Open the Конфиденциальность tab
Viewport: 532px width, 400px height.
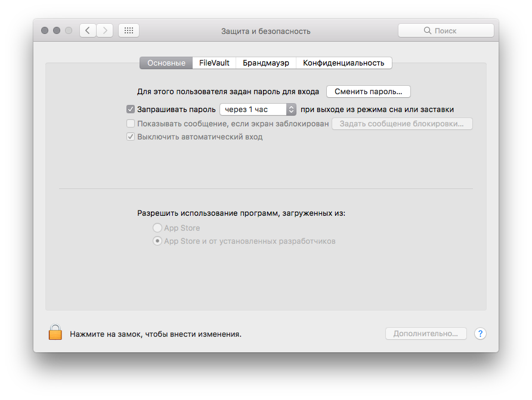[x=344, y=63]
